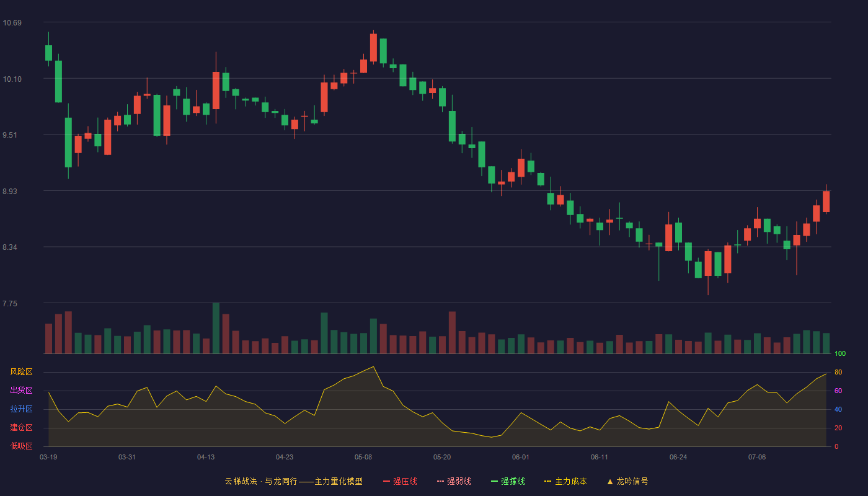Select the 风险区 zone label
868x496 pixels.
21,372
